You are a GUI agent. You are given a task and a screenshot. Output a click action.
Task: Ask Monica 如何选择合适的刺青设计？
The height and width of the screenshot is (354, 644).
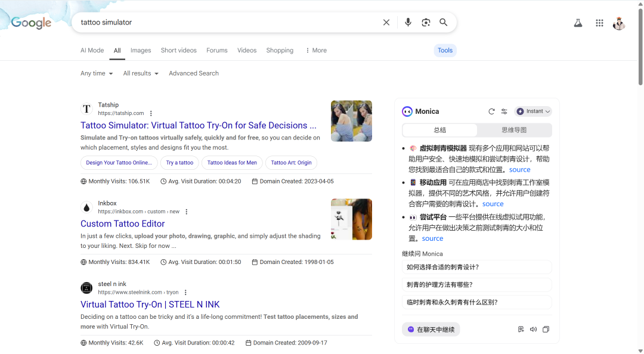477,267
